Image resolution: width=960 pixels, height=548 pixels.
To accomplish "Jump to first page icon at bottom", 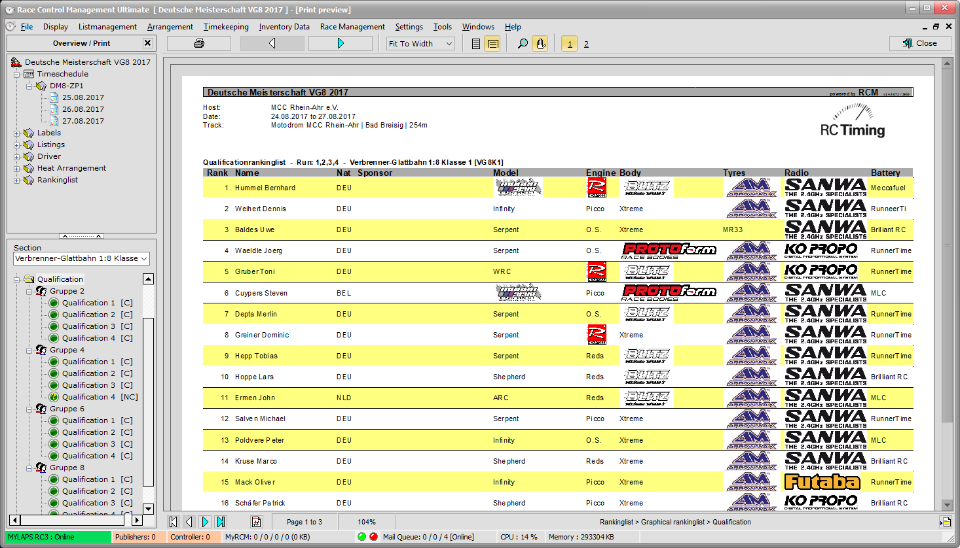I will pos(173,522).
